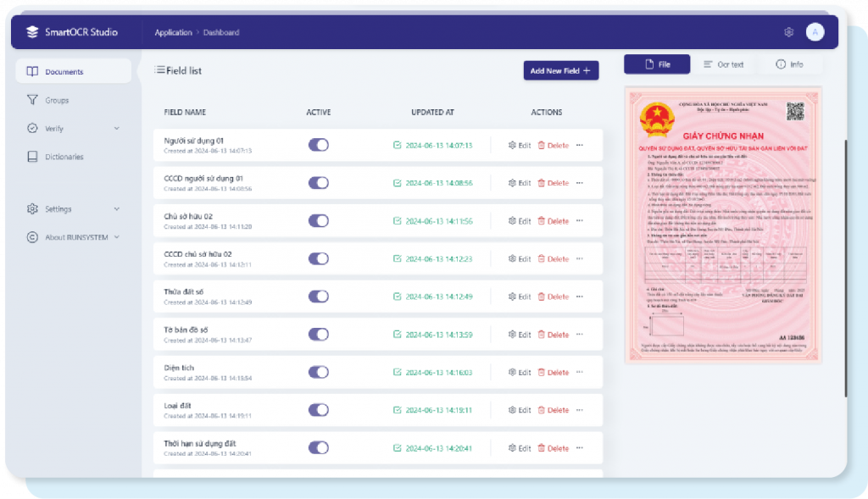
Task: Click the Delete trash icon for Loại đất
Action: (542, 410)
